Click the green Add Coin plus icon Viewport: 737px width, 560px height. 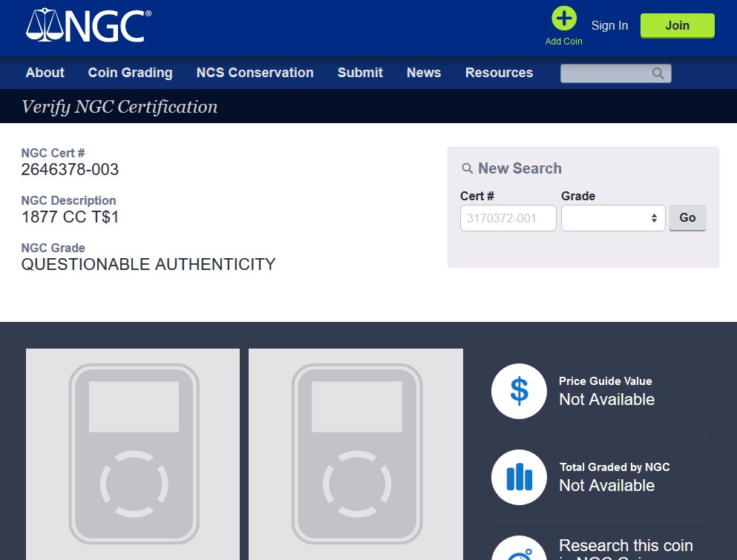564,19
